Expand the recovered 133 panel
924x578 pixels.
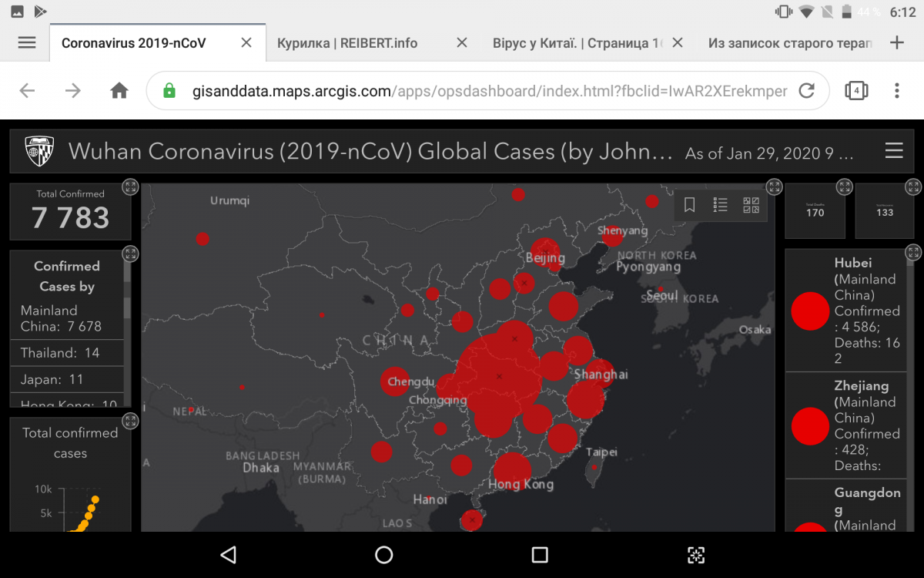tap(913, 187)
